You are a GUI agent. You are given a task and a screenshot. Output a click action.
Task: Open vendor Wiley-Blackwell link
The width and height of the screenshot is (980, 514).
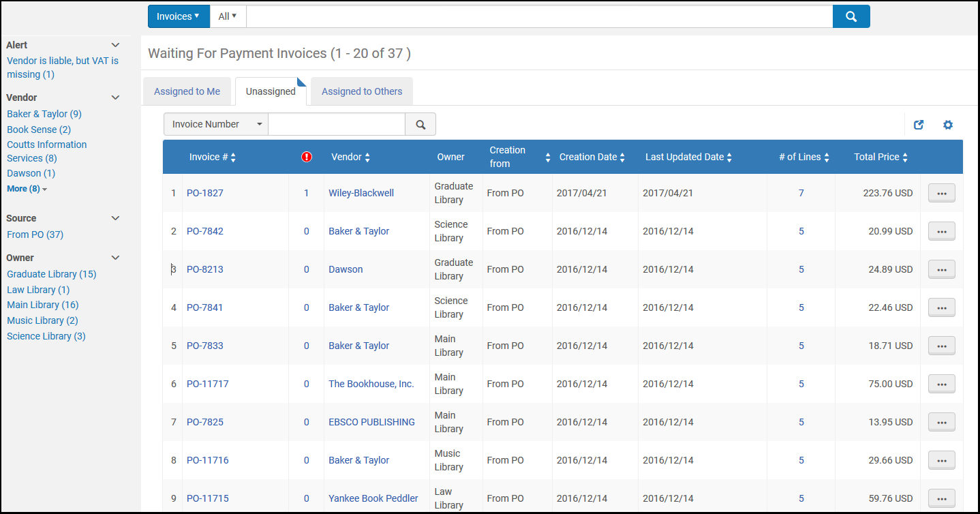tap(361, 193)
